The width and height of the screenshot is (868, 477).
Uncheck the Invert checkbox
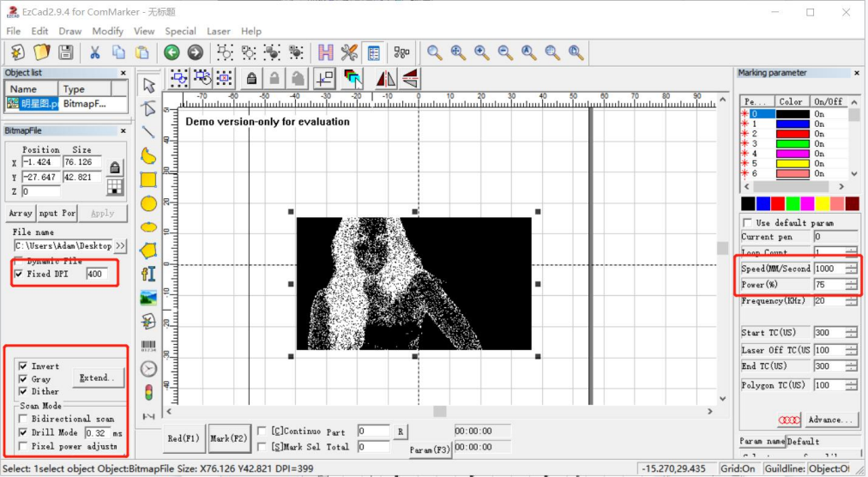click(23, 366)
